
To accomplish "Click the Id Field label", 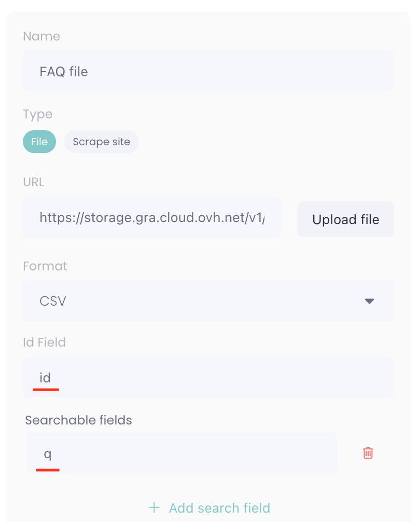I will [45, 342].
